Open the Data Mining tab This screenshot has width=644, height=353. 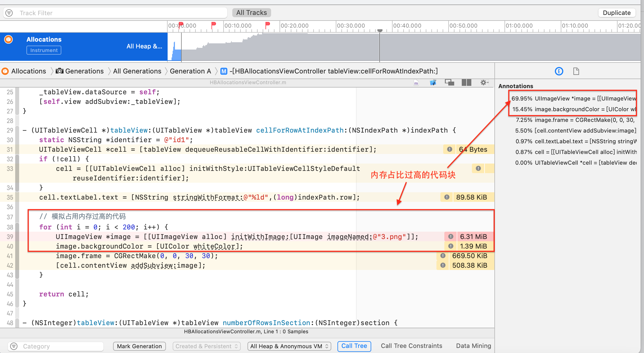coord(474,346)
